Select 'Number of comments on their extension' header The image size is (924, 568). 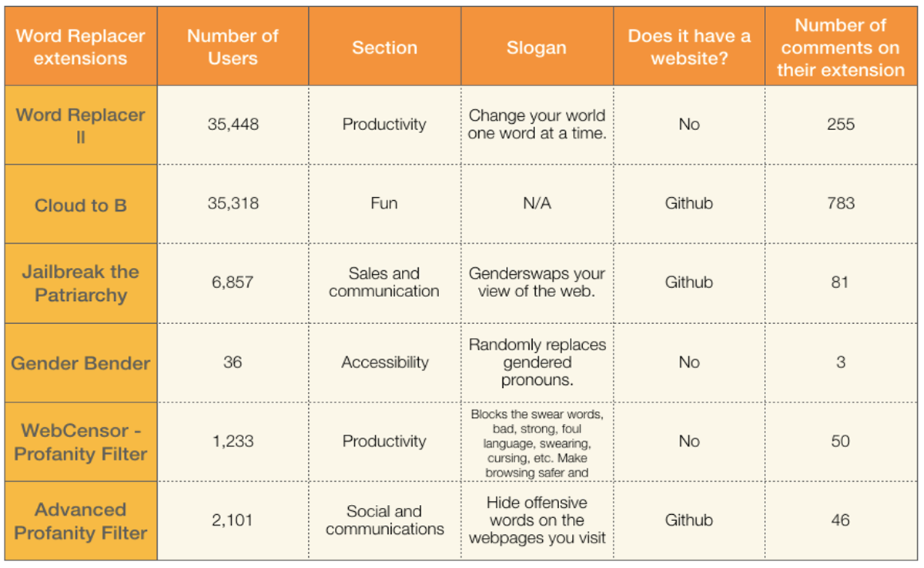841,46
